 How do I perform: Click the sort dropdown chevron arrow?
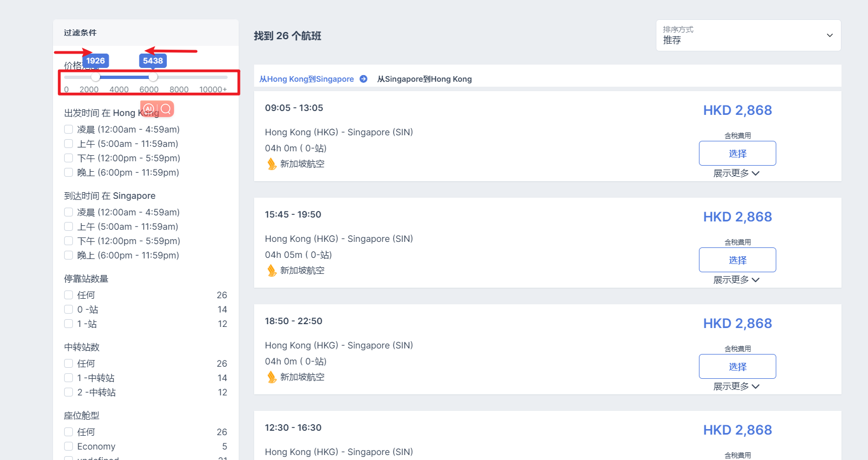[829, 35]
